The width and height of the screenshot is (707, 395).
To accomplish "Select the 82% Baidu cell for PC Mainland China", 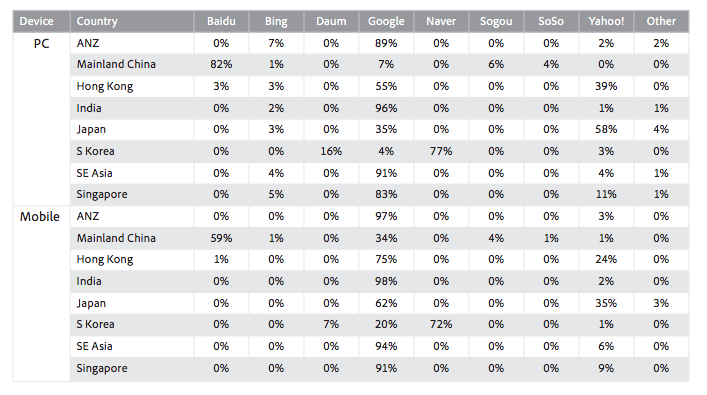I will click(x=221, y=64).
